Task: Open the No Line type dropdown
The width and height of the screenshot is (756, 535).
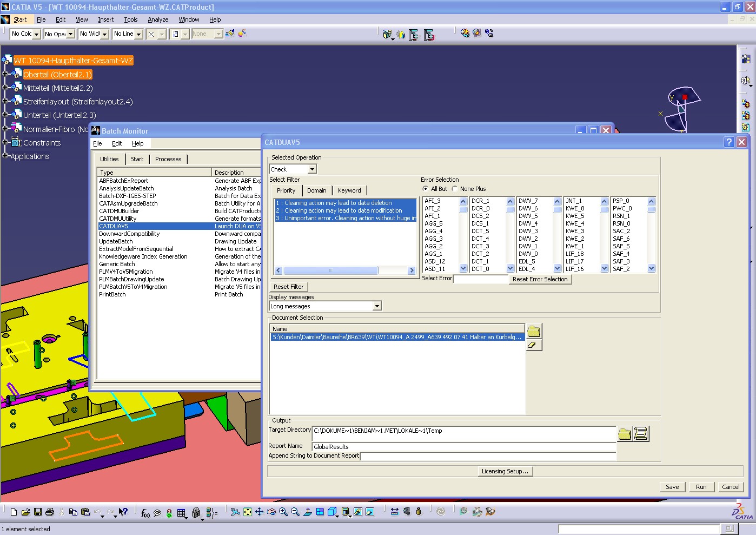Action: (x=138, y=34)
